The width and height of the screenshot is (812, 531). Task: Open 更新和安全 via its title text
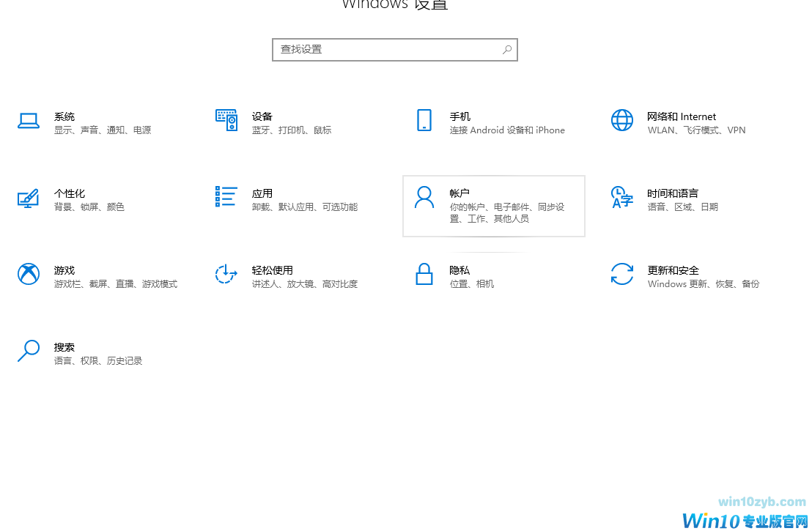click(673, 270)
